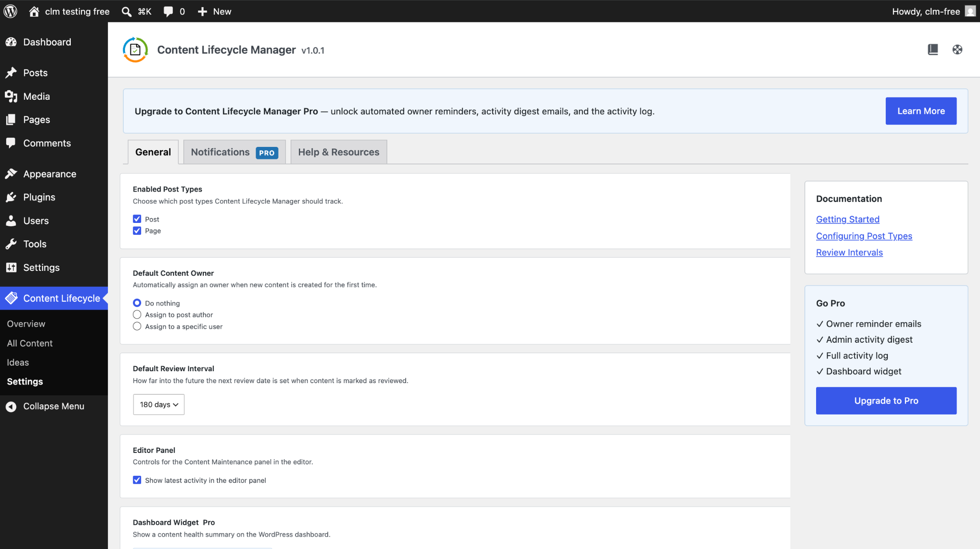Click the Plugins plug icon
Viewport: 980px width, 549px height.
pos(11,197)
